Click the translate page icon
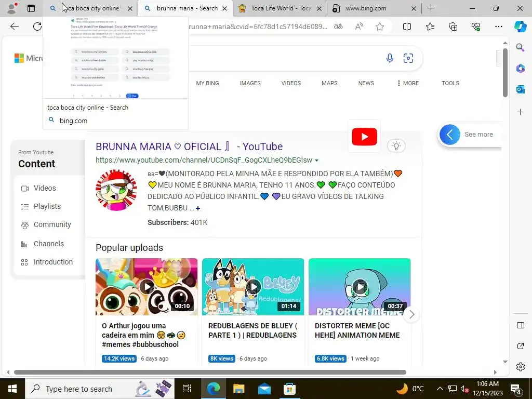The width and height of the screenshot is (532, 399). tap(338, 26)
